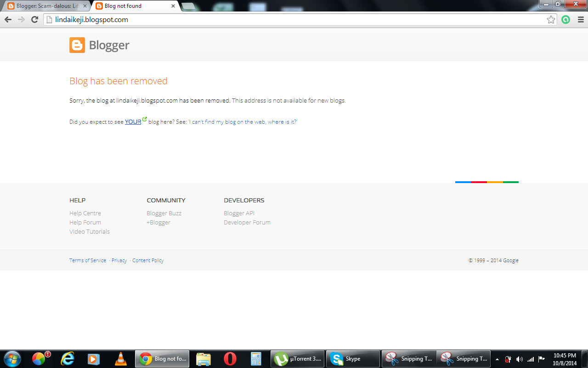
Task: Visit the Developer Forum link
Action: (x=247, y=222)
